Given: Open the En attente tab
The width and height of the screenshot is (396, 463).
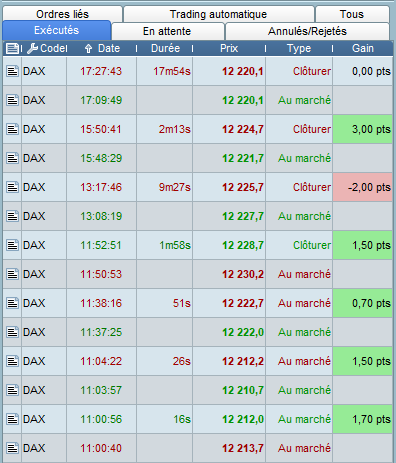Looking at the screenshot, I should (167, 31).
